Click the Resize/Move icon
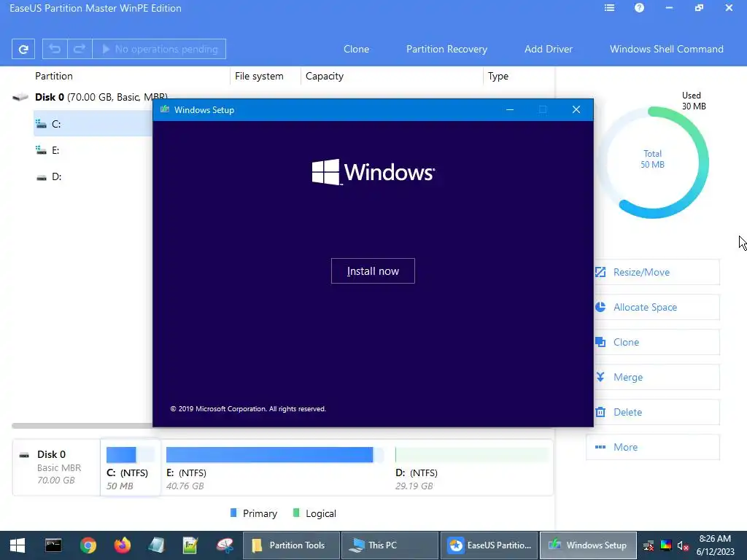Image resolution: width=747 pixels, height=560 pixels. point(600,273)
